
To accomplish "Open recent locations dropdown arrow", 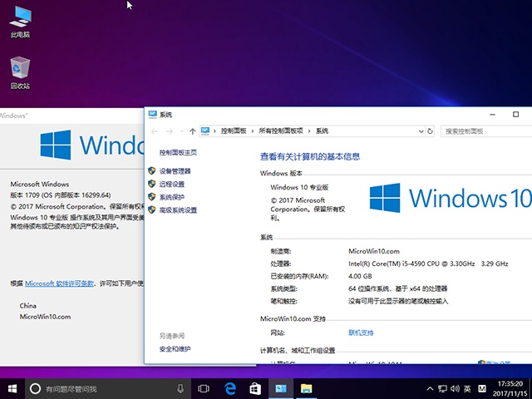I will 182,131.
